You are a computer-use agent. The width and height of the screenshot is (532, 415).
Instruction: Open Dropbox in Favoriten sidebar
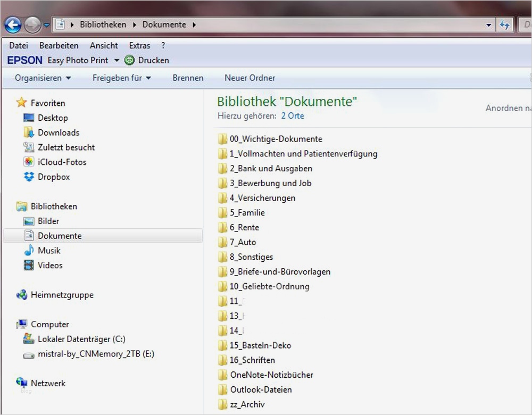pyautogui.click(x=53, y=177)
